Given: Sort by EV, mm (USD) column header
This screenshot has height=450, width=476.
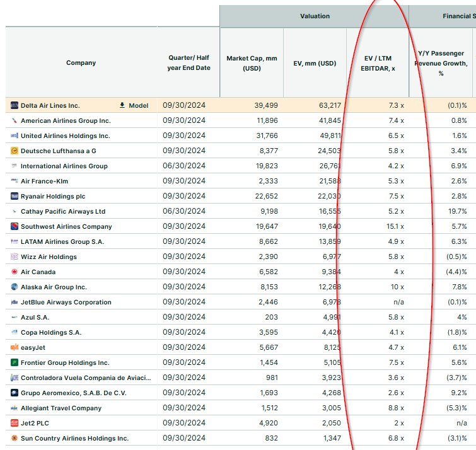Looking at the screenshot, I should (315, 64).
